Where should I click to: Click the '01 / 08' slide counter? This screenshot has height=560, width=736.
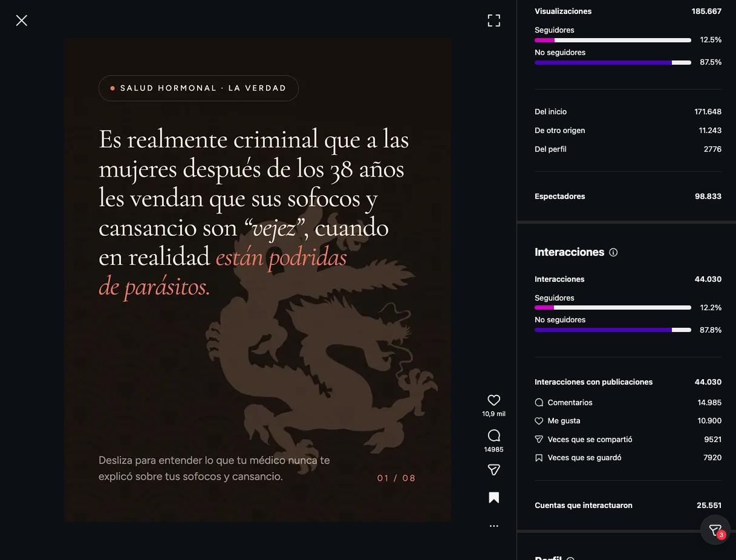tap(396, 478)
